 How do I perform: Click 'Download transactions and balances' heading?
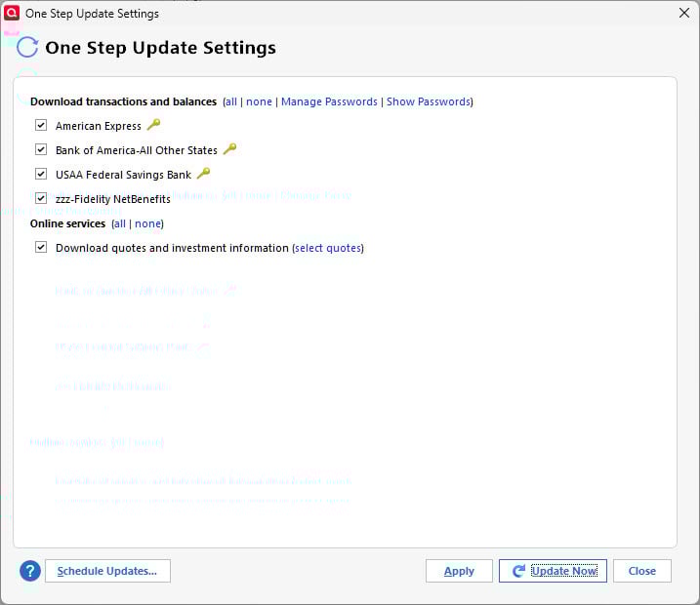coord(123,101)
